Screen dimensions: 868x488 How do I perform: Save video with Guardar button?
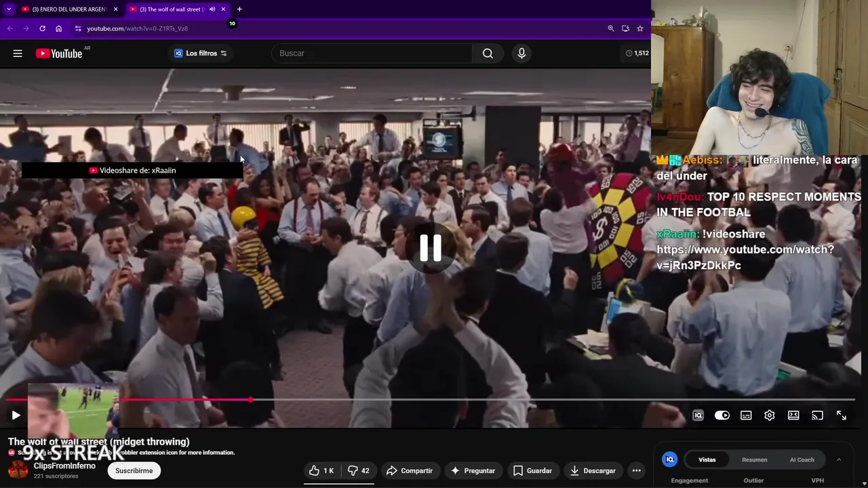[532, 470]
